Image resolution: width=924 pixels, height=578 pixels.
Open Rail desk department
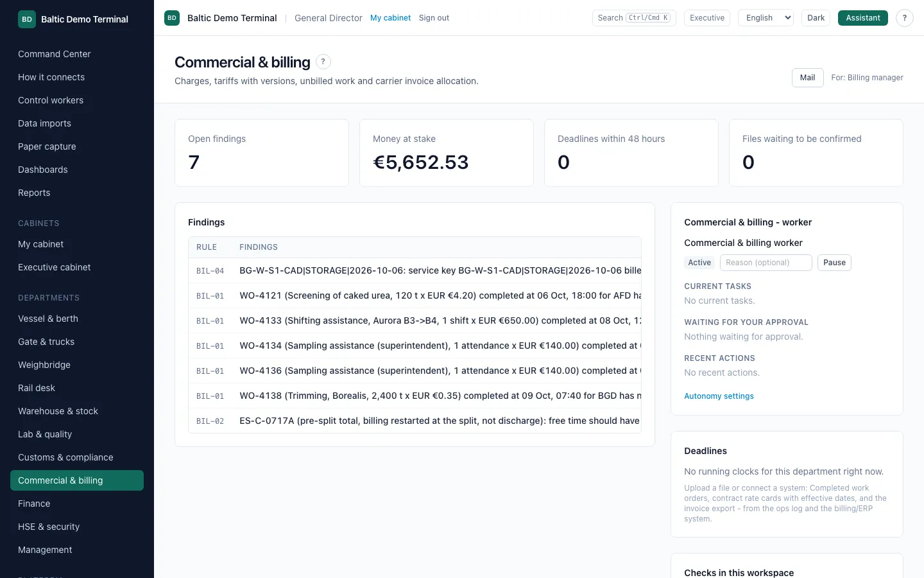[x=77, y=388]
